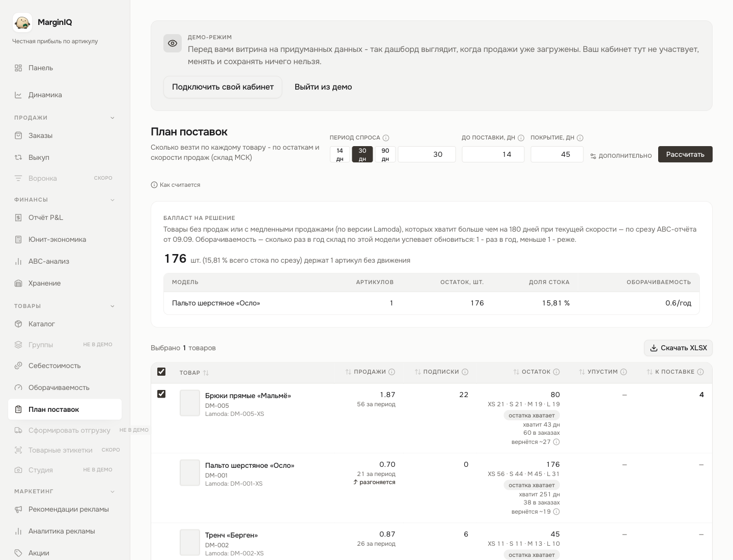Viewport: 733px width, 560px height.
Task: Uncheck the Брюки прямые «Мальмё» row checkbox
Action: click(x=161, y=394)
